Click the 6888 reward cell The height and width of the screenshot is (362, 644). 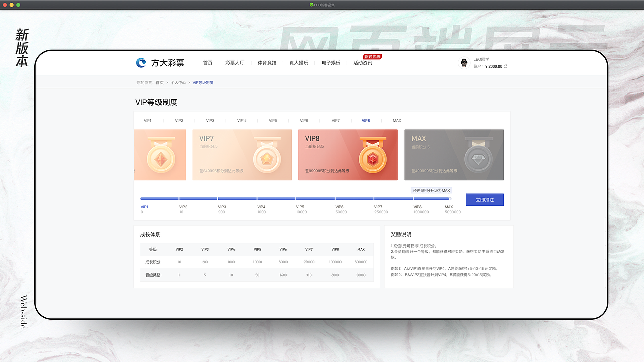click(335, 275)
